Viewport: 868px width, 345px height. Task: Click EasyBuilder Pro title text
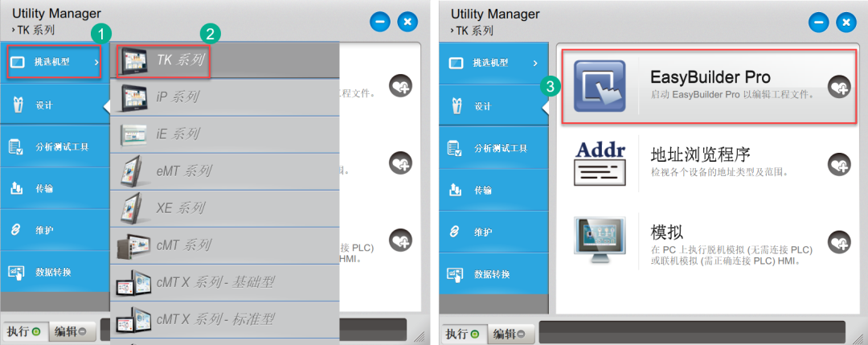(x=711, y=76)
